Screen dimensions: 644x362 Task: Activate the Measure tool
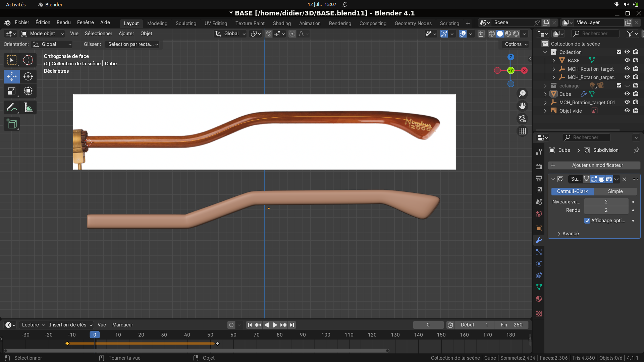coord(28,108)
